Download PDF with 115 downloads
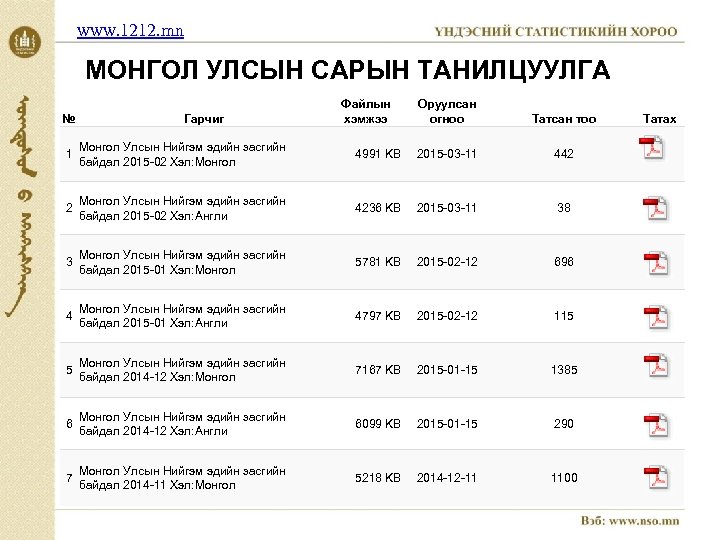 tap(655, 318)
